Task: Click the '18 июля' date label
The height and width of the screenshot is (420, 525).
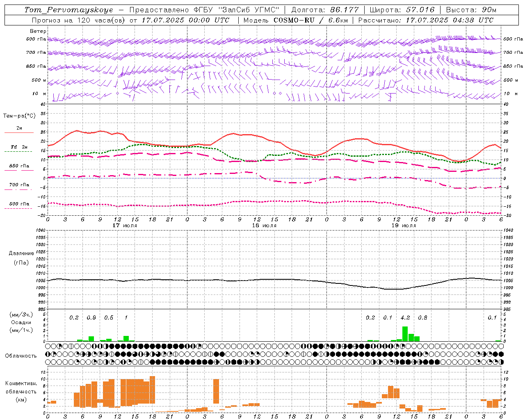Action: coord(264,226)
